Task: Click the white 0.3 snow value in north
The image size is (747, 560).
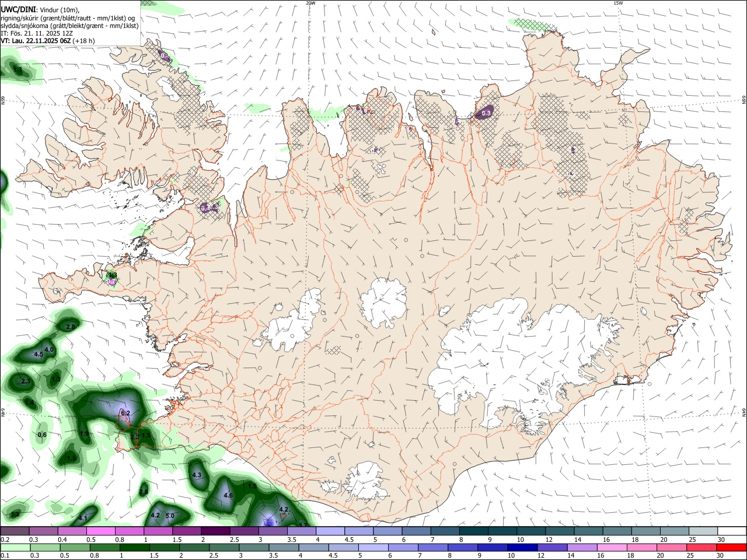Action: tap(486, 113)
